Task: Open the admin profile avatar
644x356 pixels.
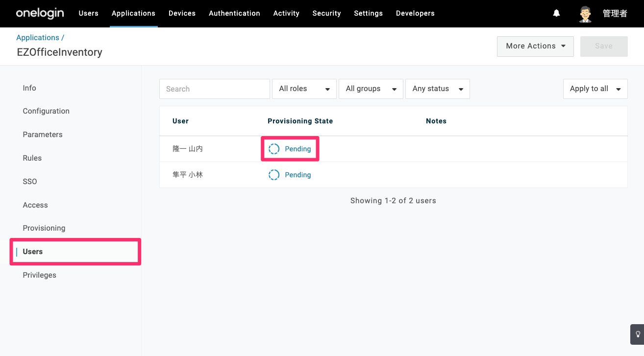Action: pyautogui.click(x=585, y=14)
